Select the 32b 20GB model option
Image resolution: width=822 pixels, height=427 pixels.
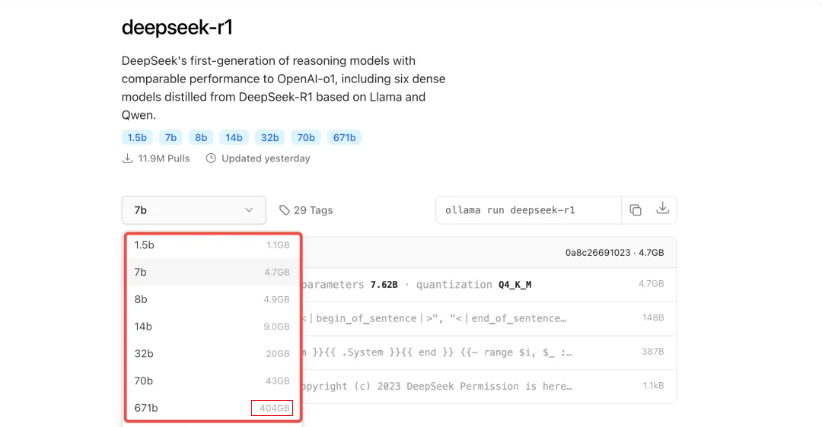pyautogui.click(x=212, y=353)
